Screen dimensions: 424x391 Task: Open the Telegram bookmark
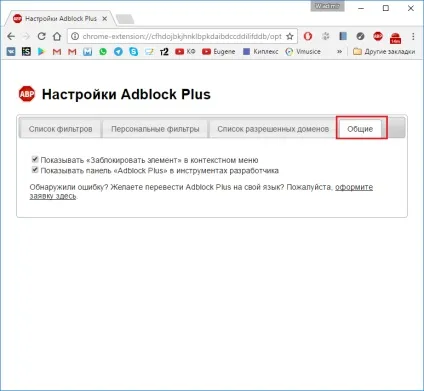tap(118, 52)
